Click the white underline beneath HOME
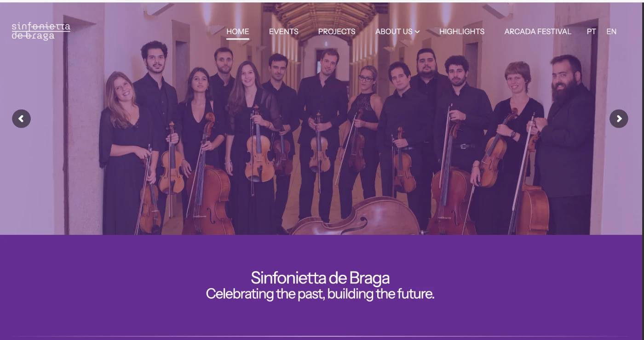The height and width of the screenshot is (340, 644). [237, 39]
